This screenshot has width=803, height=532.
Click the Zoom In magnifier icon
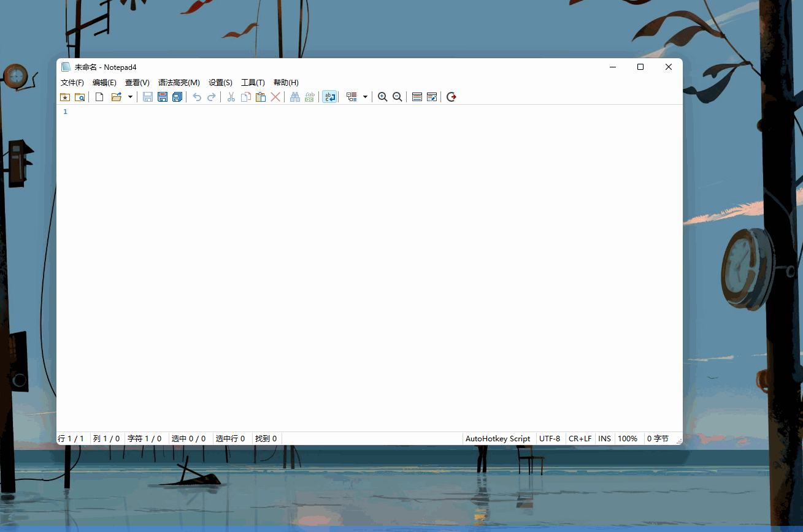[x=382, y=97]
